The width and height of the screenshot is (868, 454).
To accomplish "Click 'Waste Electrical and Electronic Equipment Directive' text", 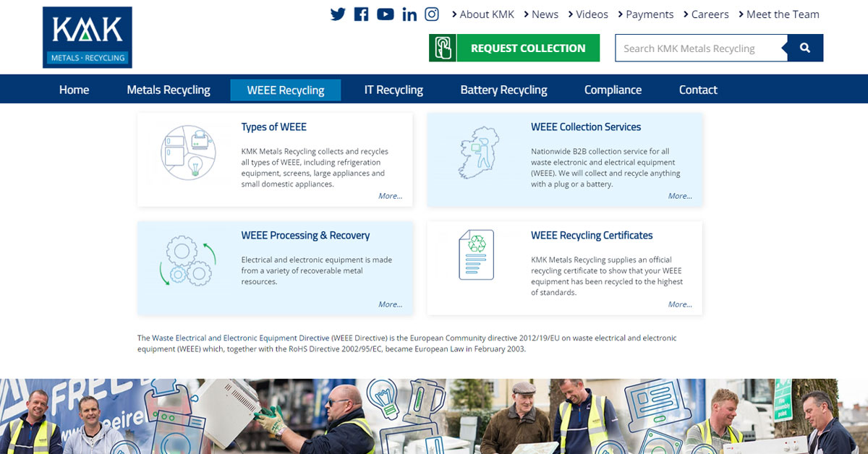I will click(x=240, y=338).
